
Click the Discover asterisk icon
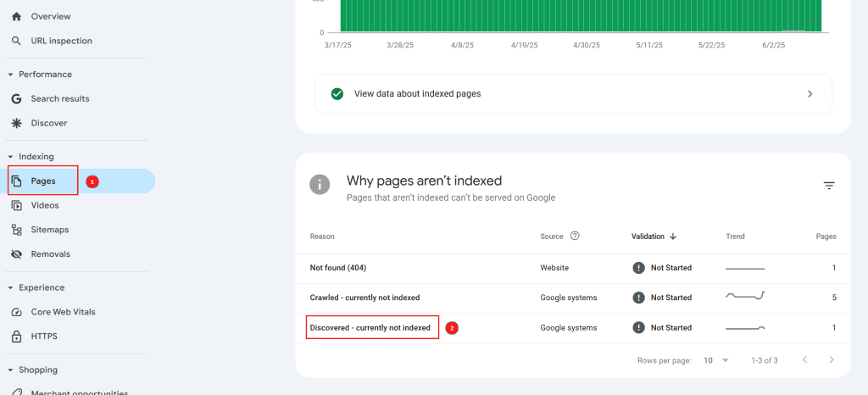click(17, 123)
